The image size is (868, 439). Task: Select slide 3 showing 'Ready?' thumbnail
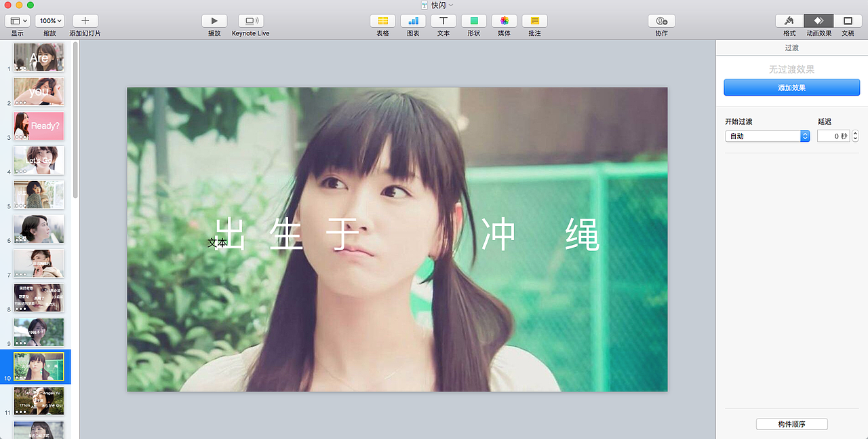pos(39,126)
